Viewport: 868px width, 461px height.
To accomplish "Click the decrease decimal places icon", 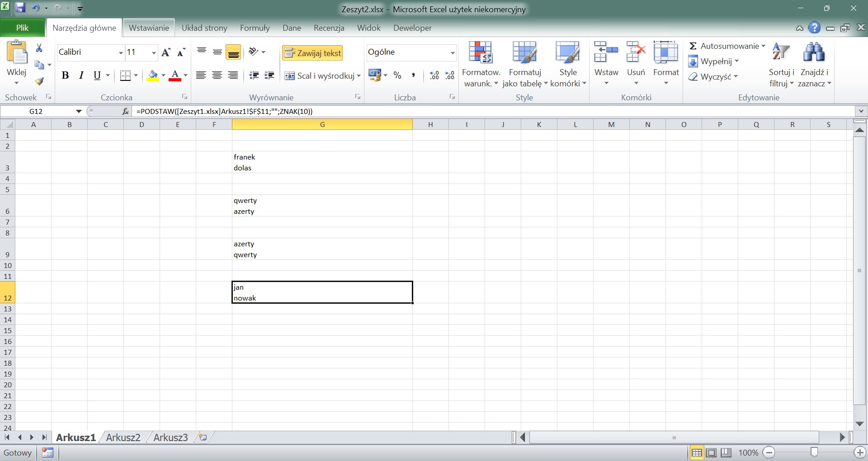I will 450,75.
